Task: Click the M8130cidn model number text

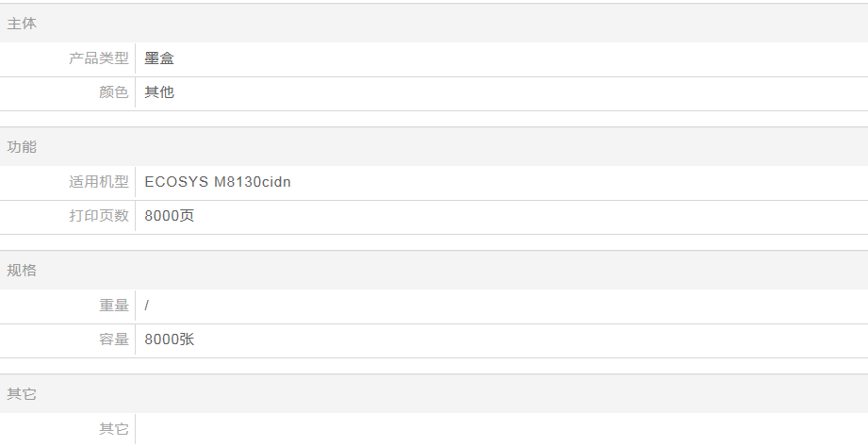Action: pos(253,182)
